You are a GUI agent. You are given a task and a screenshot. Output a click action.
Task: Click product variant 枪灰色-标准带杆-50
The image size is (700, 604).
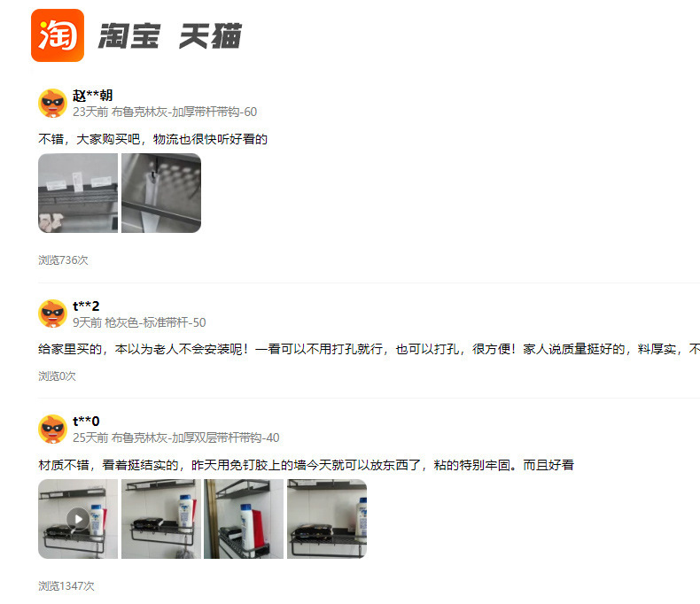[x=155, y=322]
